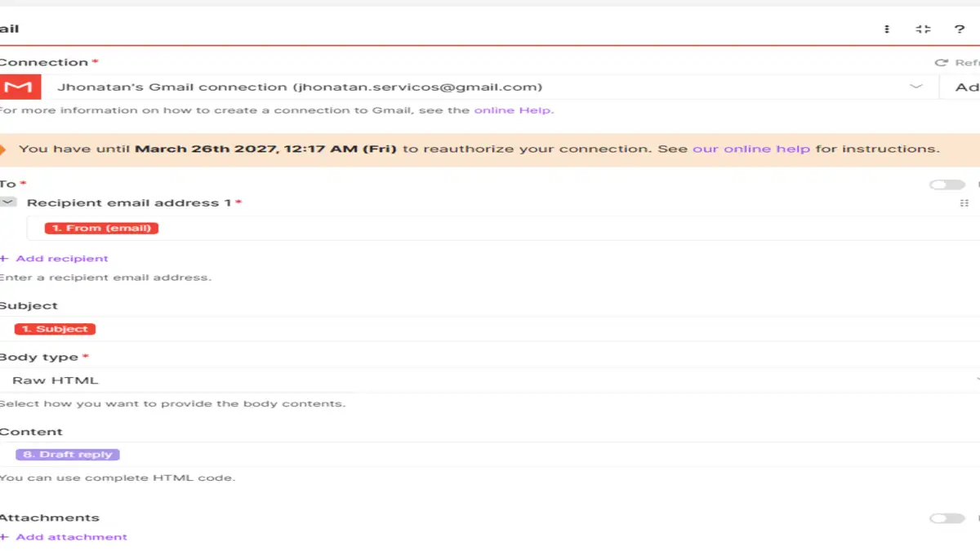Open the Gmail connection dropdown
The width and height of the screenshot is (980, 551).
pyautogui.click(x=470, y=87)
